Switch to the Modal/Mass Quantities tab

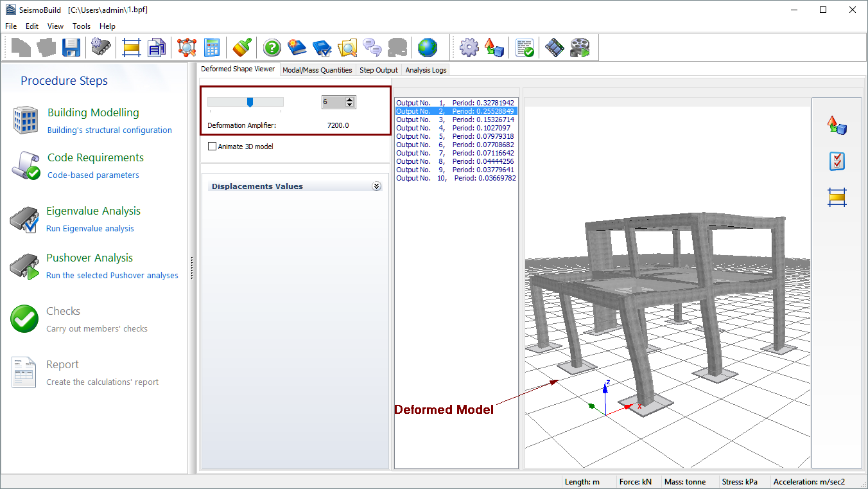[x=317, y=70]
